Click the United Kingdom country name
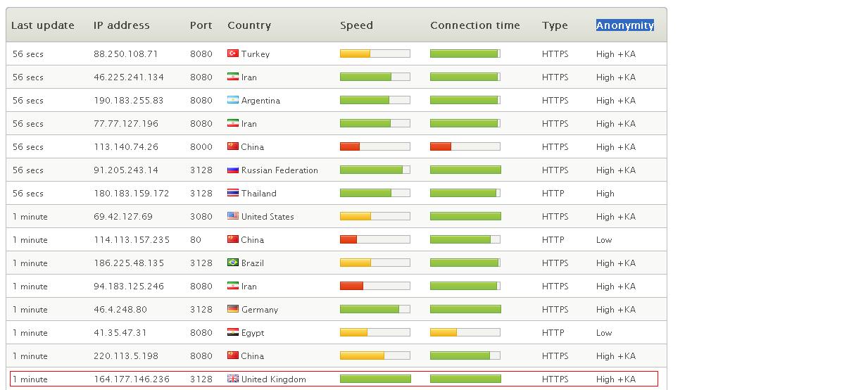 274,379
